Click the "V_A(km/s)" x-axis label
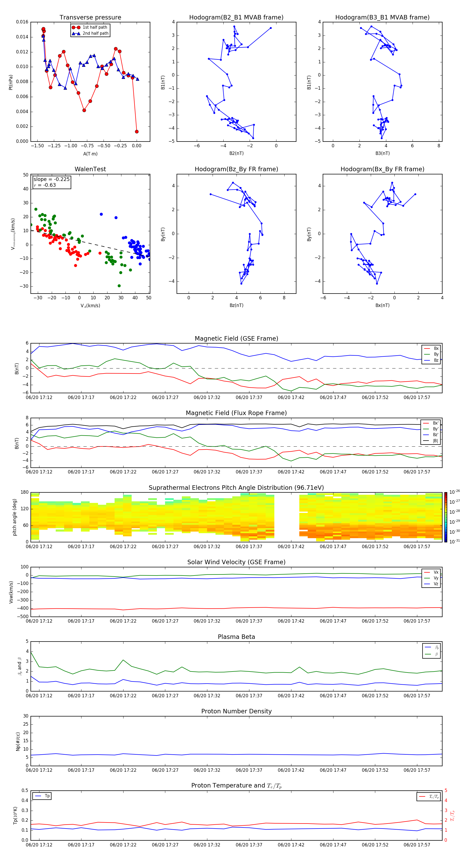 [x=90, y=306]
